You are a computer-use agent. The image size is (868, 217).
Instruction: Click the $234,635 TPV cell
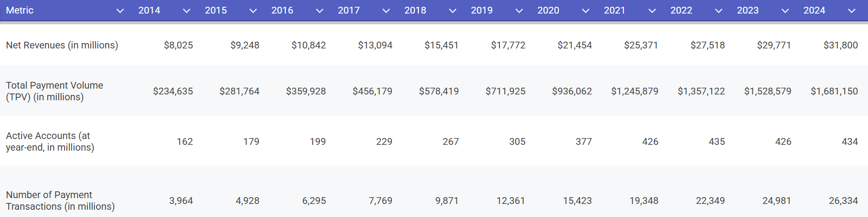click(173, 91)
